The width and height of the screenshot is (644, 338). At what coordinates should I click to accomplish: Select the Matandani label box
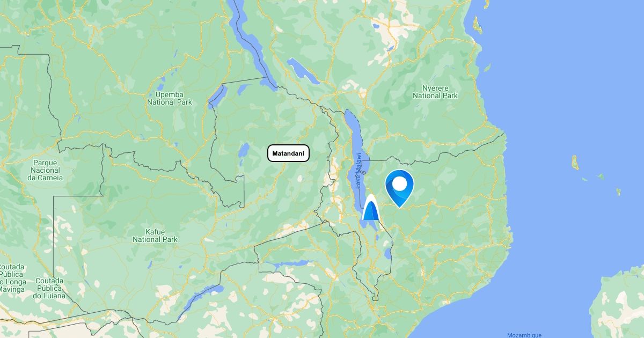289,153
